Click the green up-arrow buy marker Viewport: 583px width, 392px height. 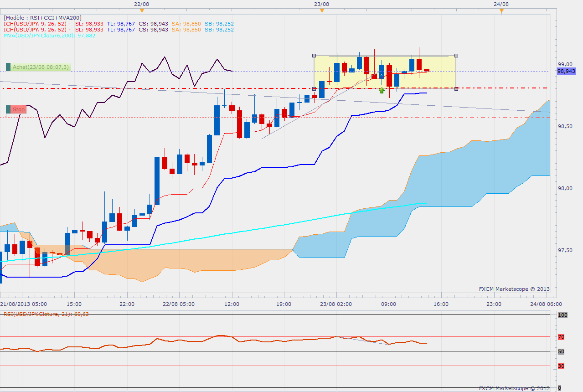coord(382,90)
